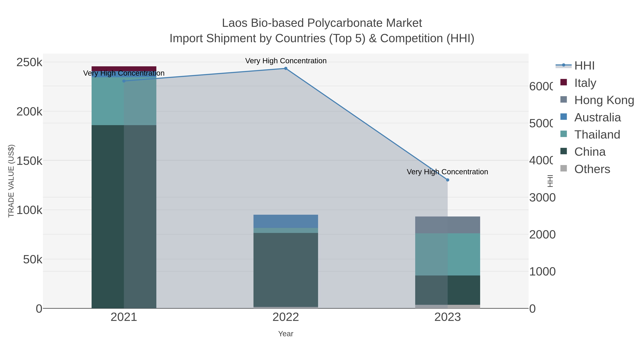Click the Very High Concentration label on 2021 bar

point(124,73)
